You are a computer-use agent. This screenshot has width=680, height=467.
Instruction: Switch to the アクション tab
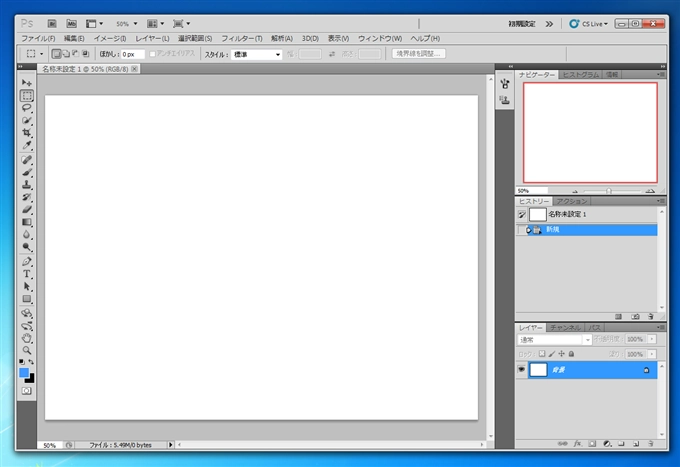coord(572,201)
